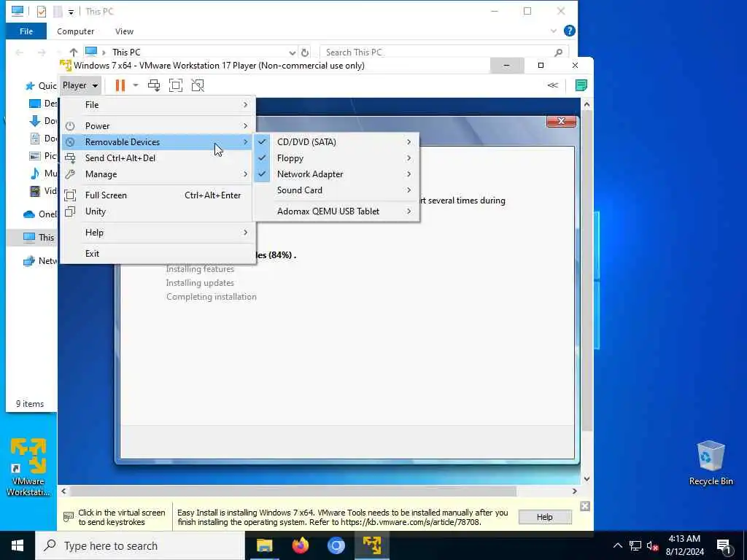Viewport: 747px width, 560px height.
Task: Open the muted volume tray icon
Action: 652,546
